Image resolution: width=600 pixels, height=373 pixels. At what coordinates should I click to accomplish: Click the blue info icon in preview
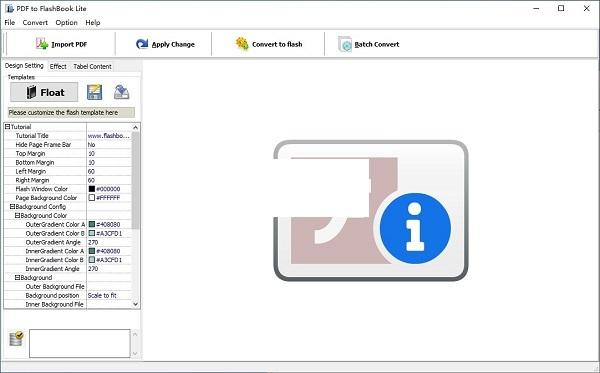point(415,228)
